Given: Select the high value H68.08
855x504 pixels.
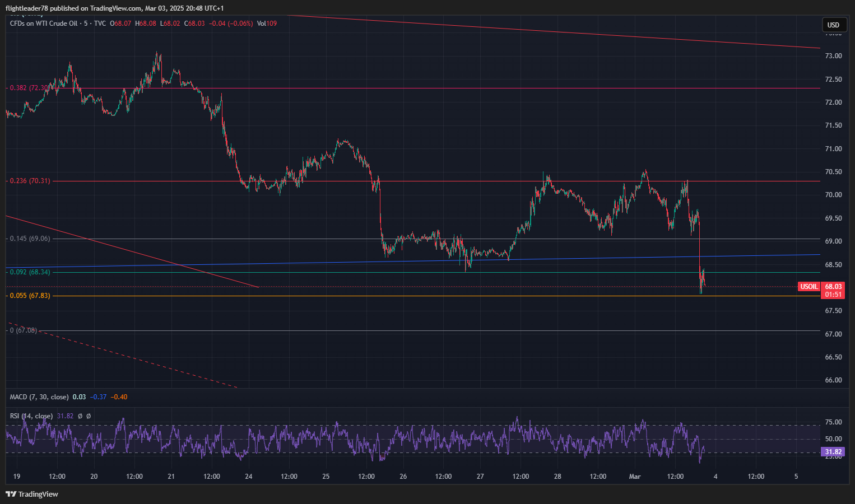Looking at the screenshot, I should click(x=146, y=24).
